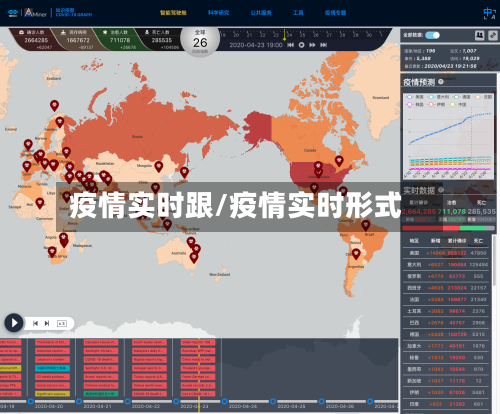Sort region table by 新增 column header
Viewport: 500px width, 414px height.
click(435, 240)
